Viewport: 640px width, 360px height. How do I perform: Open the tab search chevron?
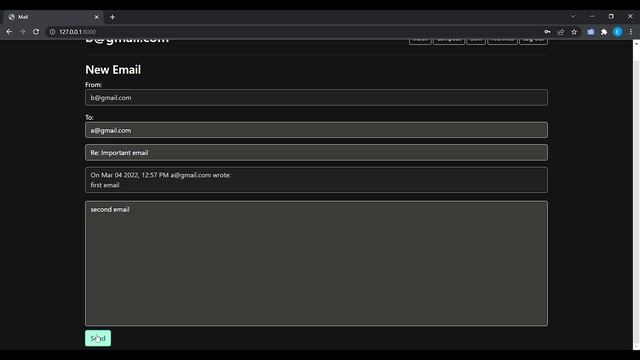tap(573, 16)
